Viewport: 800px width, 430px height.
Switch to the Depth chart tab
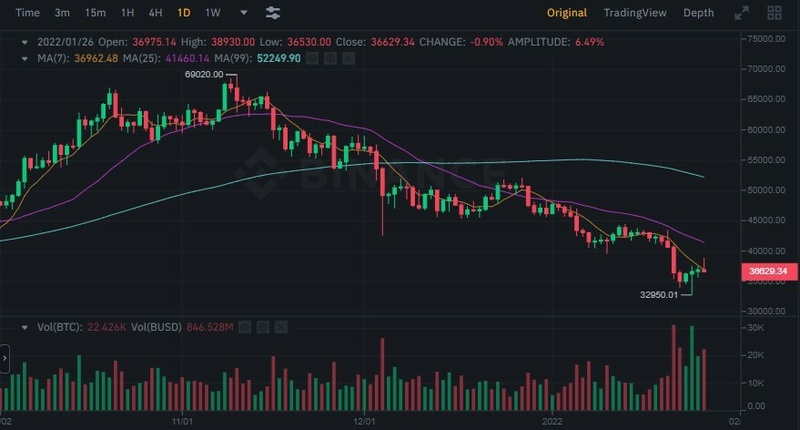click(698, 13)
